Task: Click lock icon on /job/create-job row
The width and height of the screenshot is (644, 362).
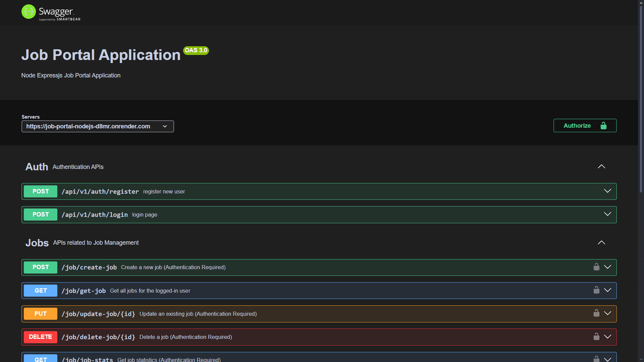Action: [596, 267]
